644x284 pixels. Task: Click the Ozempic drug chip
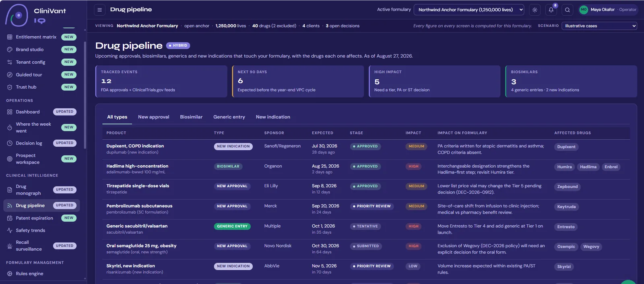click(566, 247)
